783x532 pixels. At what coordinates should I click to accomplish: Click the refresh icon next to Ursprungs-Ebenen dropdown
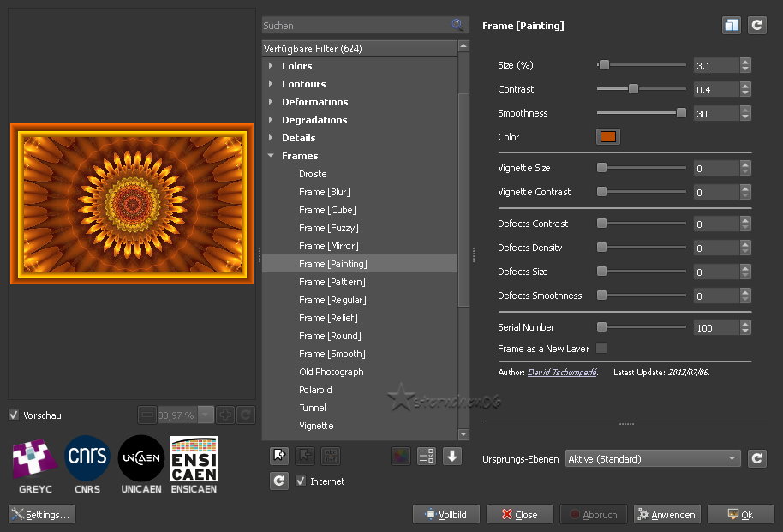point(756,459)
